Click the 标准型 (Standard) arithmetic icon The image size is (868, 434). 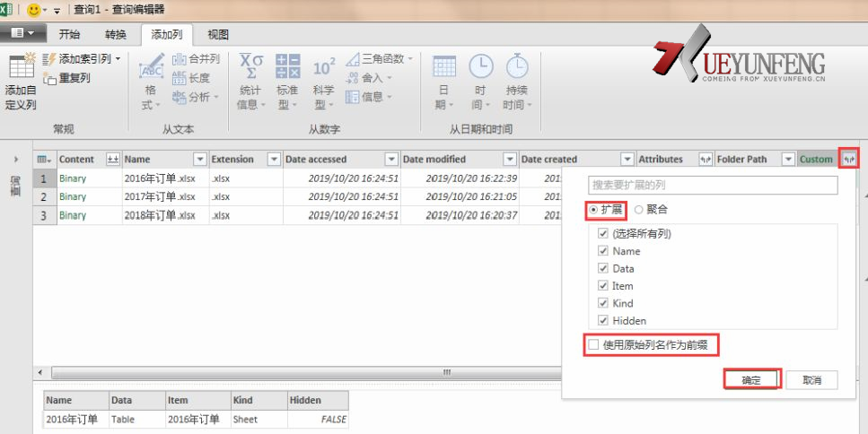pyautogui.click(x=287, y=67)
